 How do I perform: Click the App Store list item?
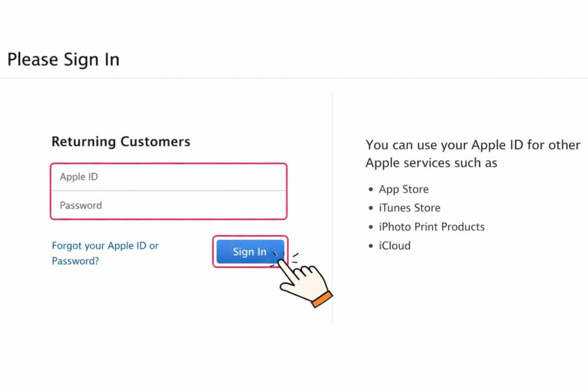pos(404,189)
